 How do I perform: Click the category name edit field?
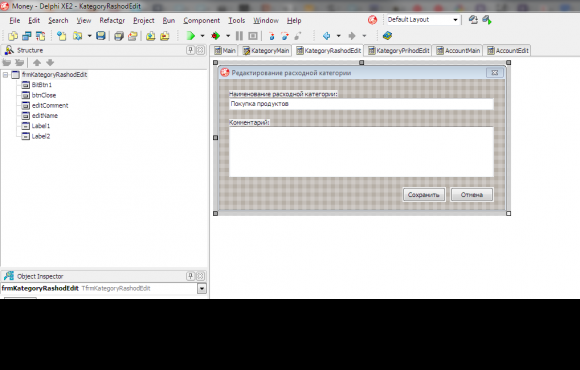(x=361, y=104)
